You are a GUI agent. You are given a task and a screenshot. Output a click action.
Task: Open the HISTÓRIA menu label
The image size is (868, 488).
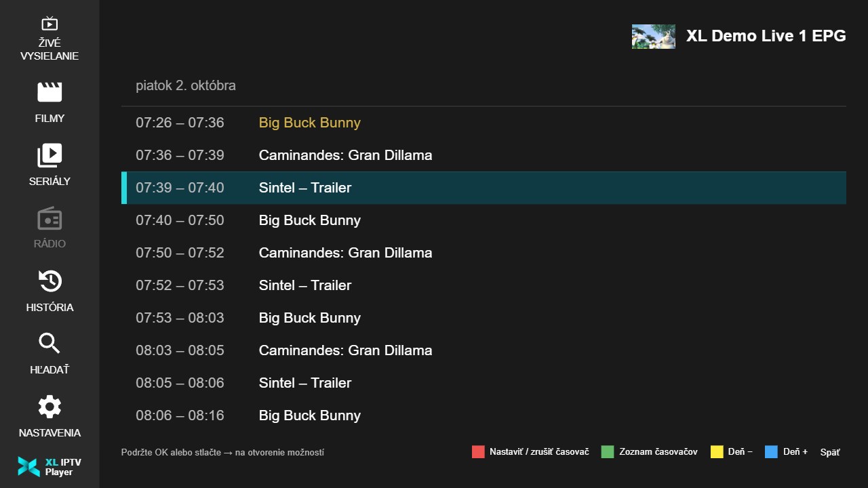point(50,308)
